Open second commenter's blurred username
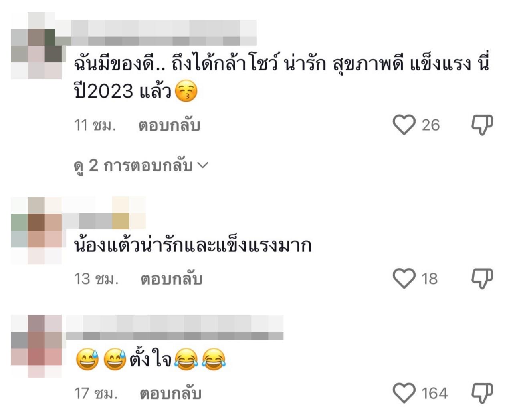Image resolution: width=513 pixels, height=420 pixels. 105,213
